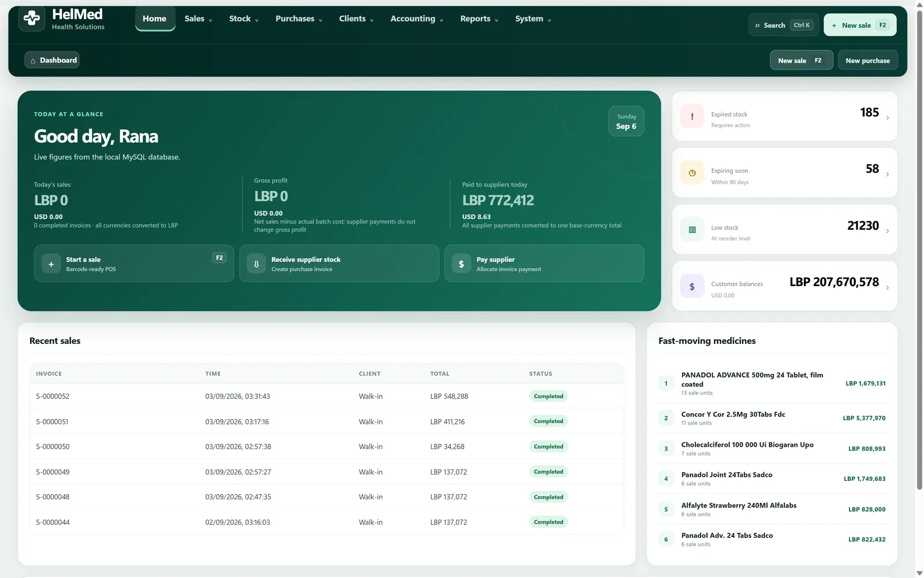Click the home icon in Dashboard breadcrumb

[x=33, y=61]
